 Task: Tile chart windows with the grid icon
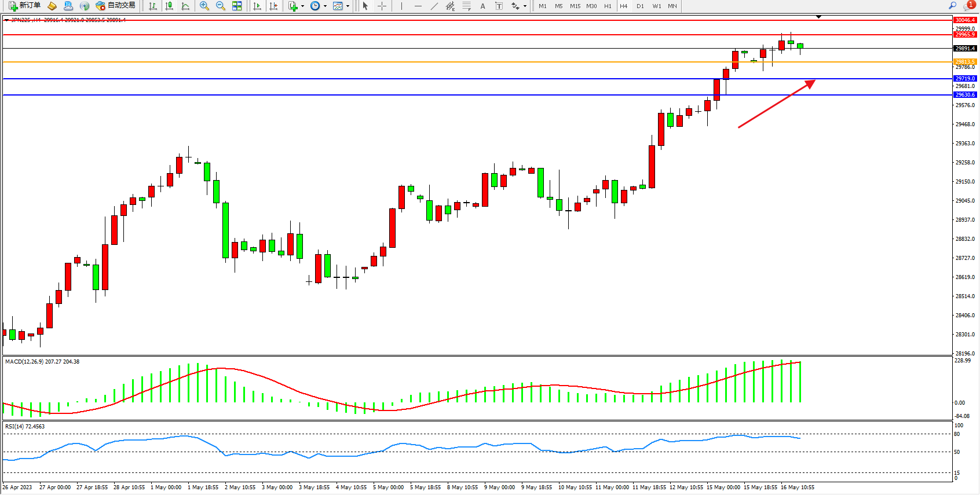coord(237,6)
